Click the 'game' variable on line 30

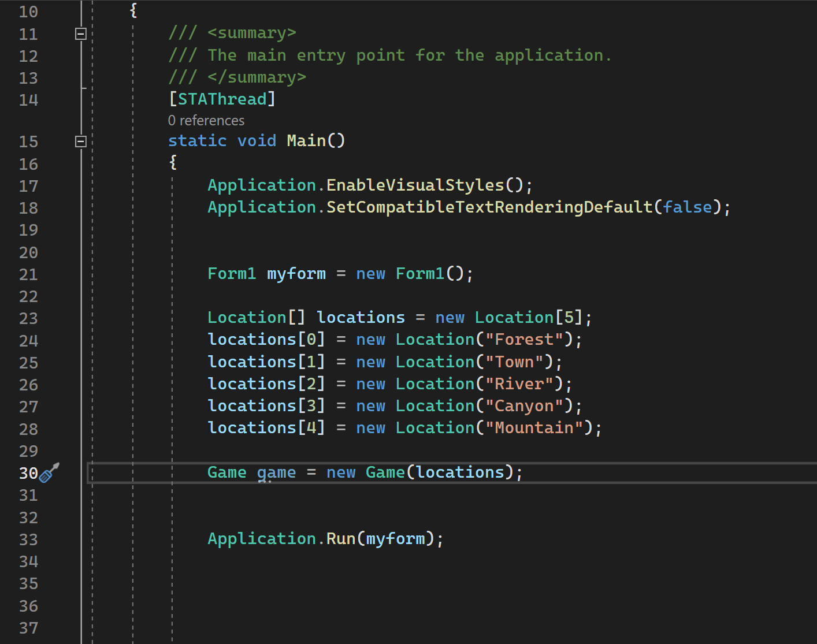pos(276,473)
